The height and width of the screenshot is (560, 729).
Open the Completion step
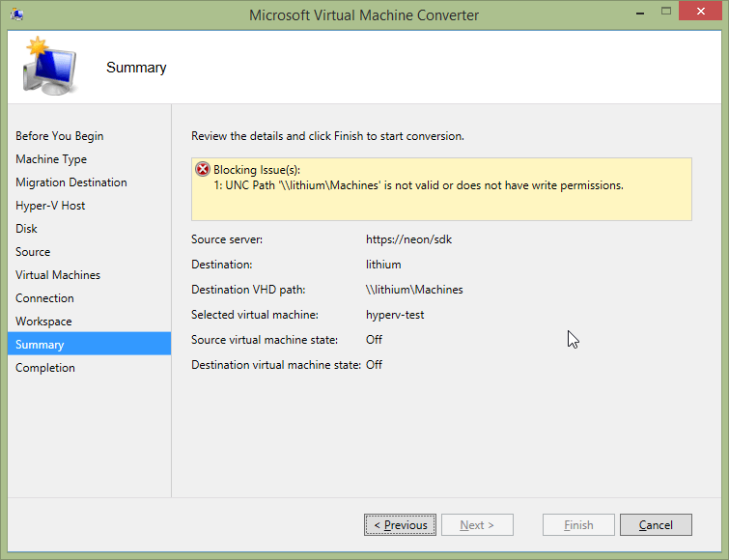[x=45, y=368]
